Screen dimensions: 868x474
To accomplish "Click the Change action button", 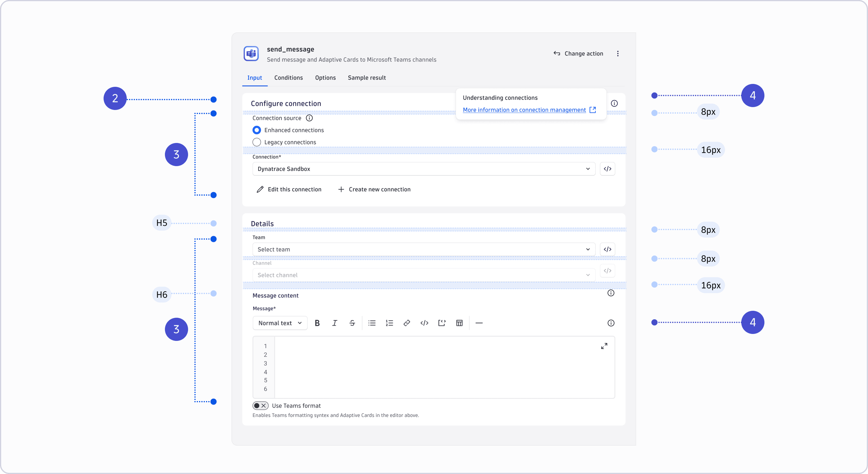I will (578, 54).
